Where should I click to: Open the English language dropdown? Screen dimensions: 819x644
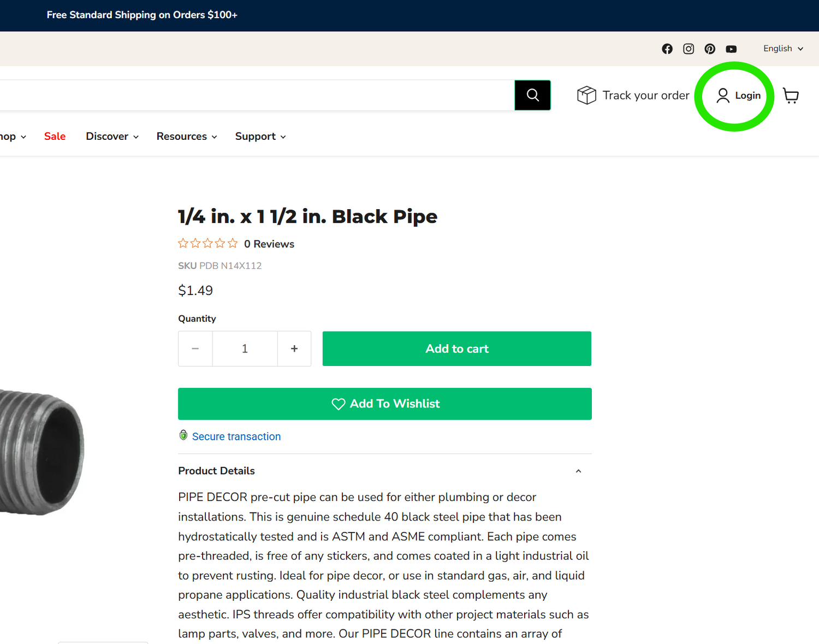[x=782, y=49]
